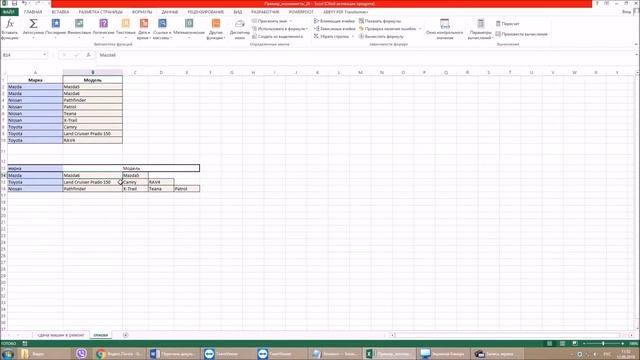
Task: Select cell containing Camry in row 15
Action: (x=135, y=182)
